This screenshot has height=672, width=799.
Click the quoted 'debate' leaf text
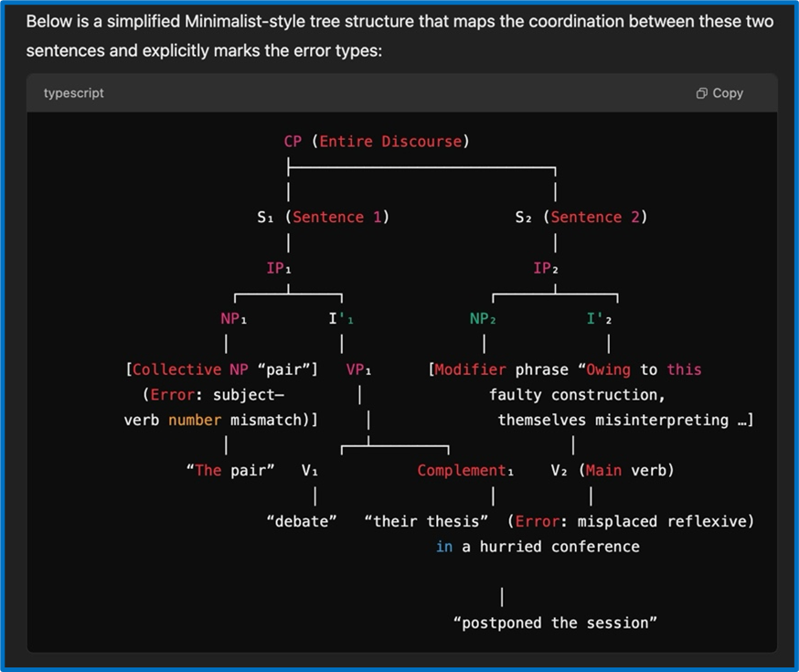coord(302,521)
